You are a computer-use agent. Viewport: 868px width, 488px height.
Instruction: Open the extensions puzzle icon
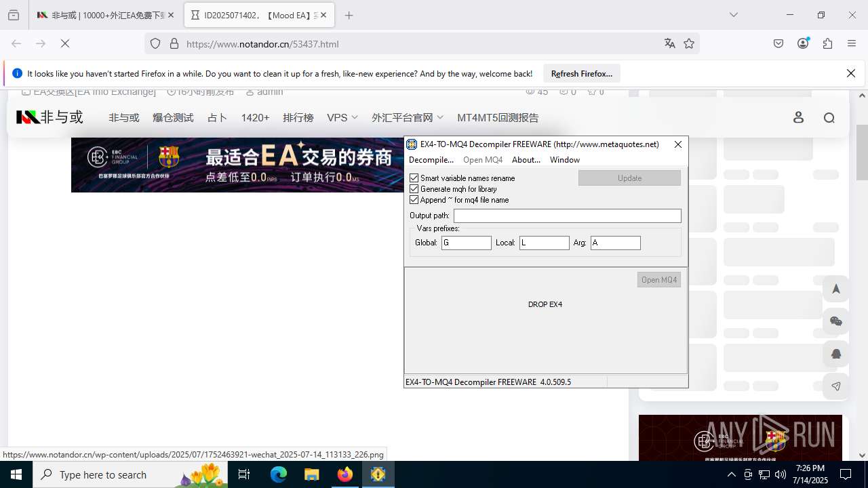[x=827, y=43]
